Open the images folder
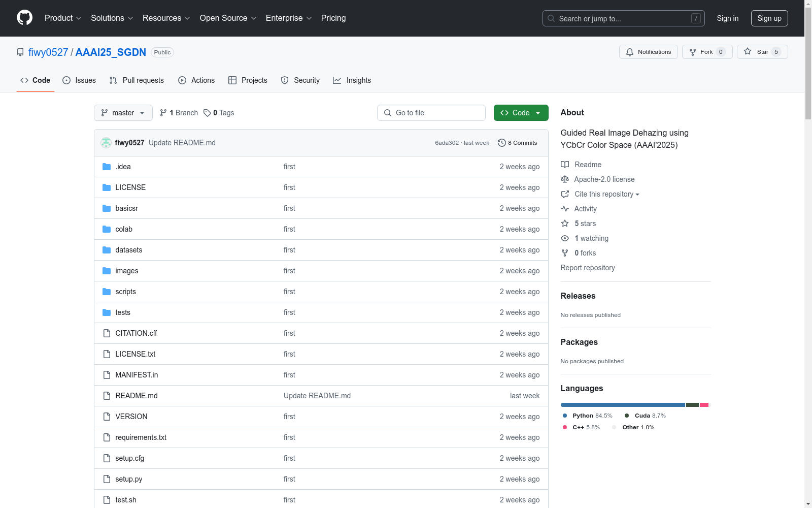The image size is (812, 508). pos(127,271)
